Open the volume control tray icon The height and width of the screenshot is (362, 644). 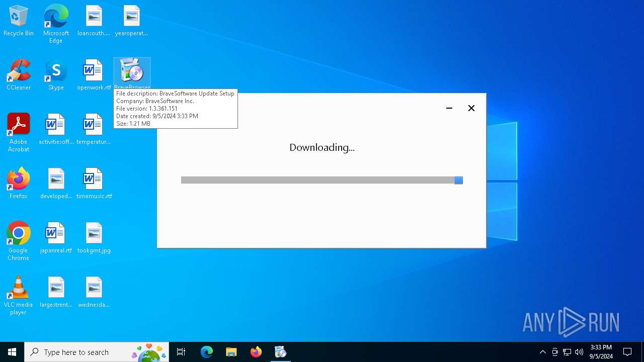(579, 352)
